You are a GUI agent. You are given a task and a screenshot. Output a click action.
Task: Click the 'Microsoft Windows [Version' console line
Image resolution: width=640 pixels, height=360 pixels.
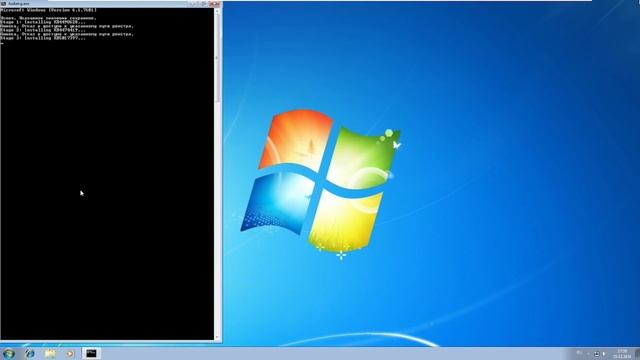click(x=49, y=10)
